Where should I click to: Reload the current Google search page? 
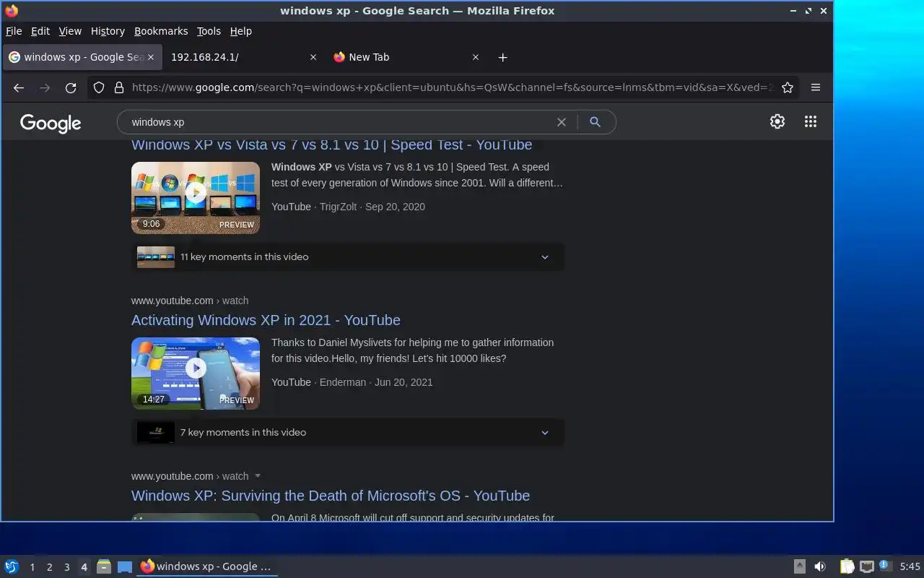[71, 87]
